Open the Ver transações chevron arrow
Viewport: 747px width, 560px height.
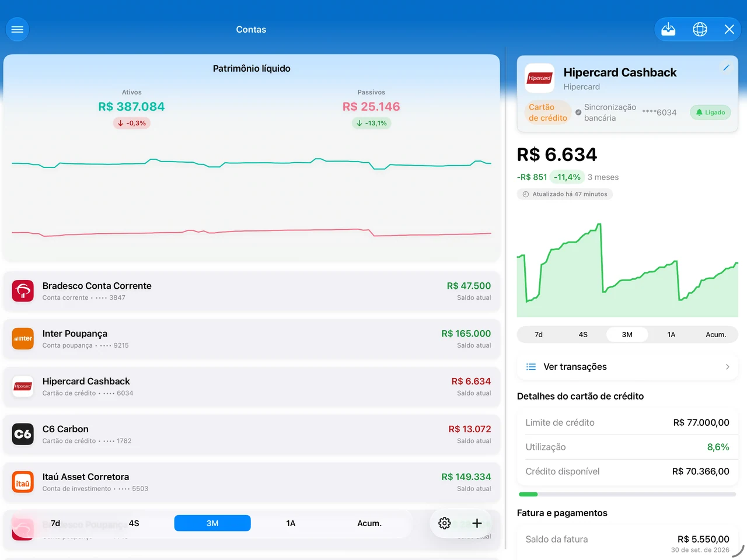(x=727, y=367)
